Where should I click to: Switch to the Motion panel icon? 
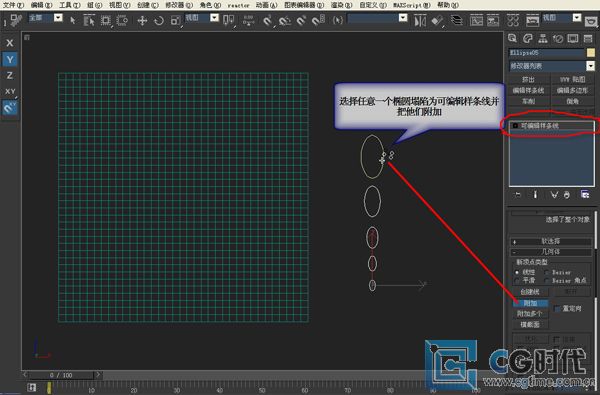(x=558, y=38)
